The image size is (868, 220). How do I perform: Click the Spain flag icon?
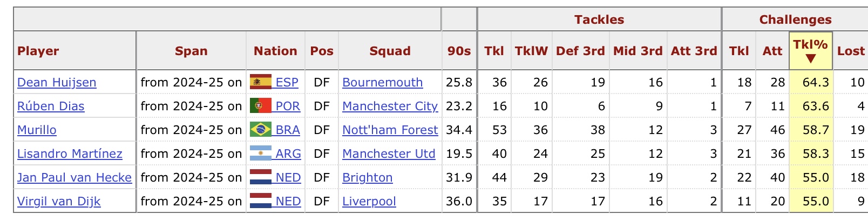pos(260,82)
